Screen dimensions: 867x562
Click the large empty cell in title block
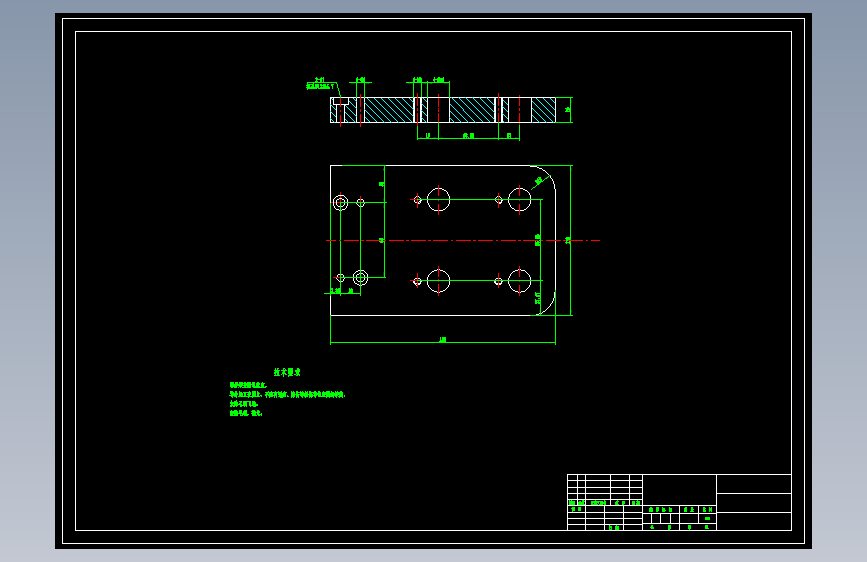[680, 490]
